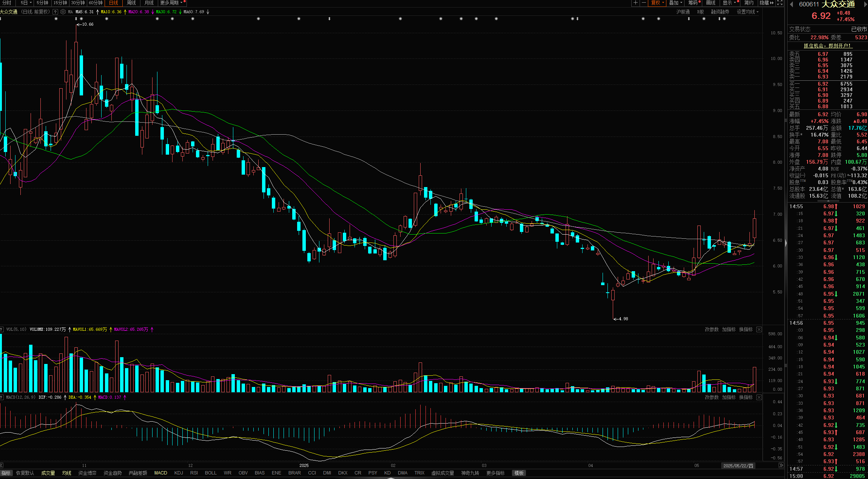Screen dimensions: 868x479
Task: Click the zoom in plus icon
Action: point(635,3)
